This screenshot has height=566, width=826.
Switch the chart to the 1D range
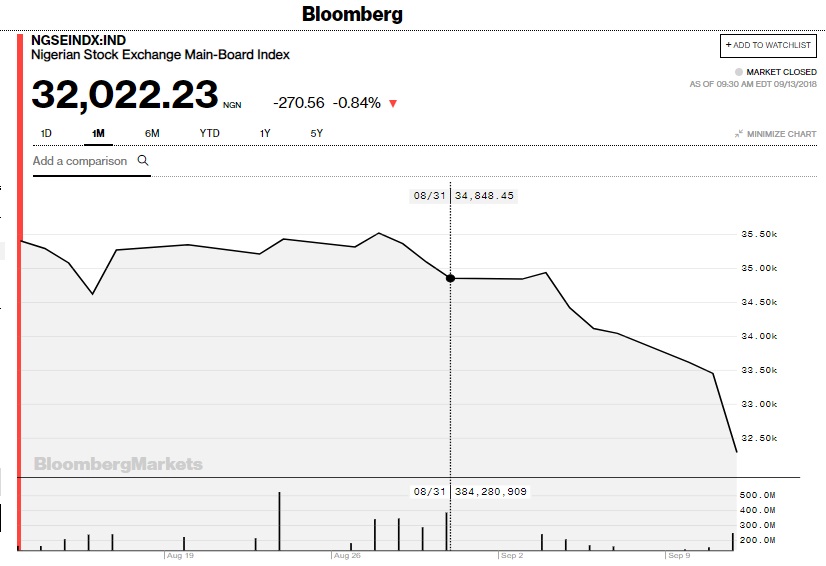(x=46, y=133)
